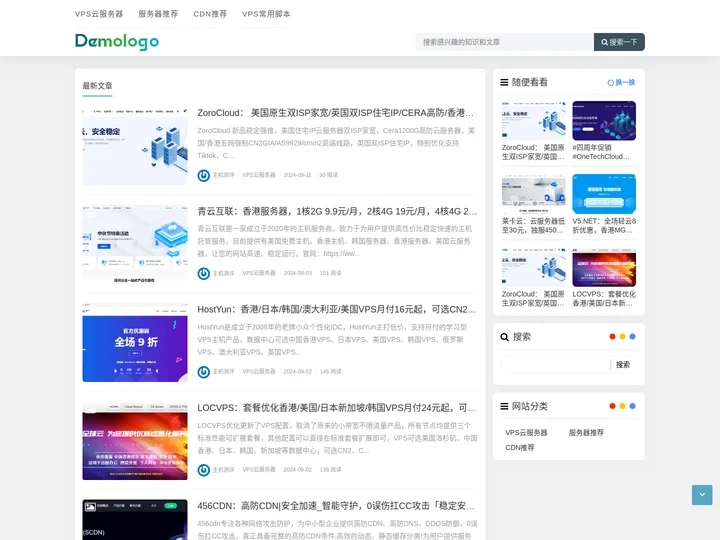Open the 服务器推荐 category in 网站分类
Viewport: 720px width, 540px height.
pos(586,433)
